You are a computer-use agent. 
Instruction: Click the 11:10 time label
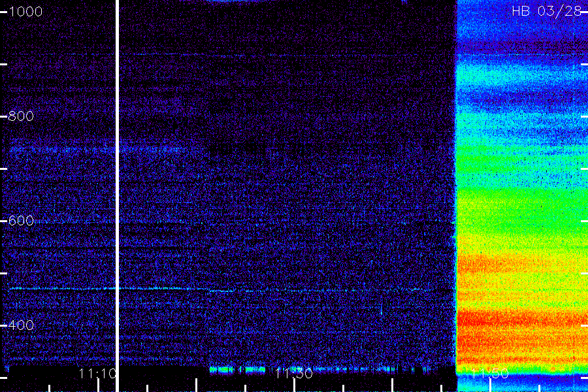tap(97, 374)
